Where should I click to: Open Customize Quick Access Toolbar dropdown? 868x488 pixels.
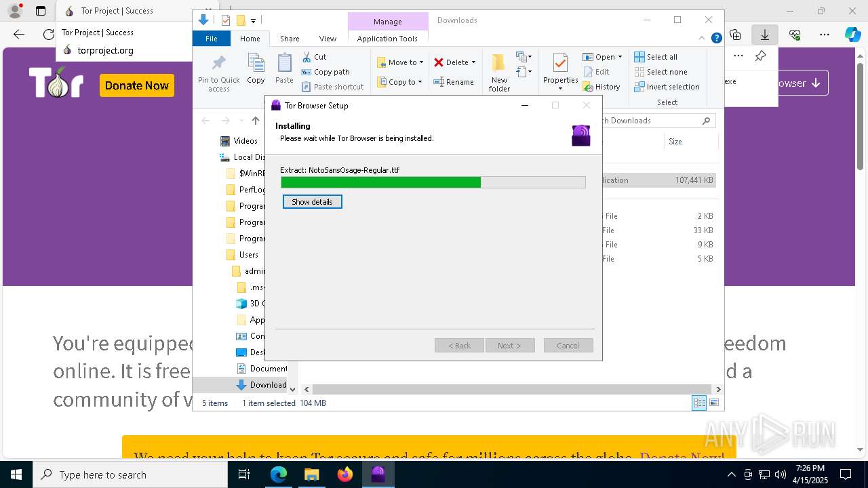253,21
